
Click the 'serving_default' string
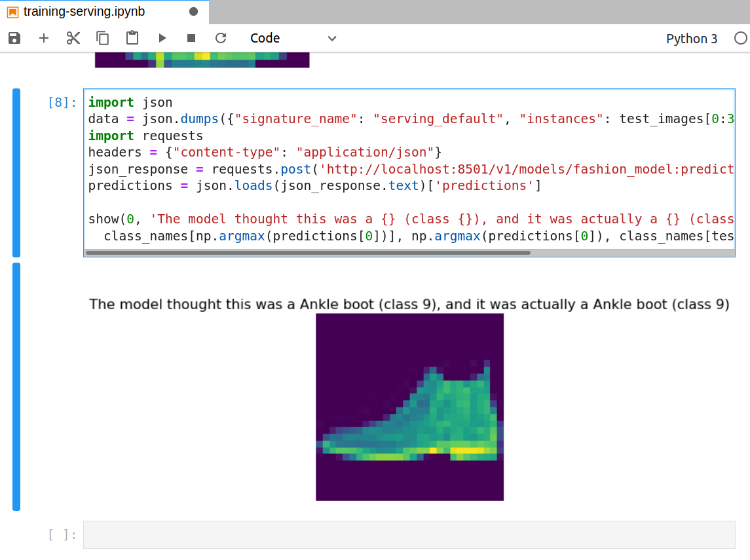(x=438, y=119)
